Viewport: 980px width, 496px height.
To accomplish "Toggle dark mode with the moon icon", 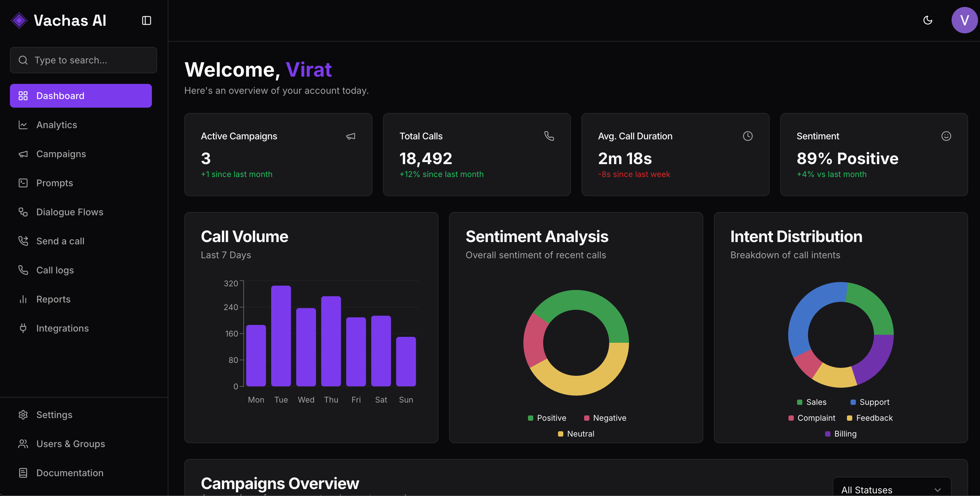I will click(x=927, y=20).
